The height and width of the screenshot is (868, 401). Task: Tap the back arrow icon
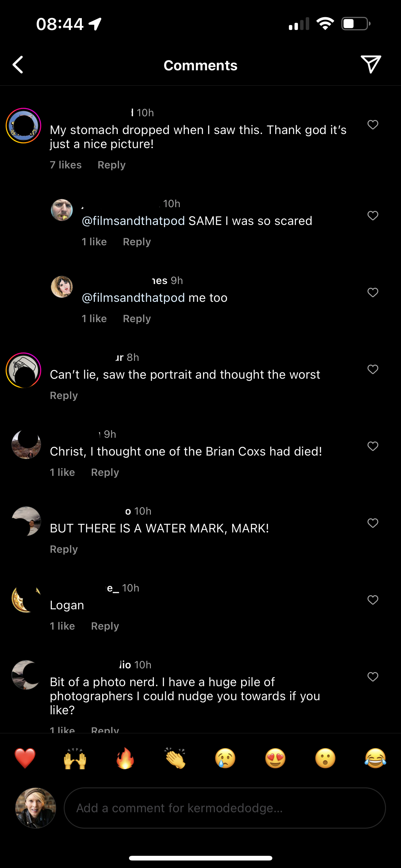[x=18, y=65]
